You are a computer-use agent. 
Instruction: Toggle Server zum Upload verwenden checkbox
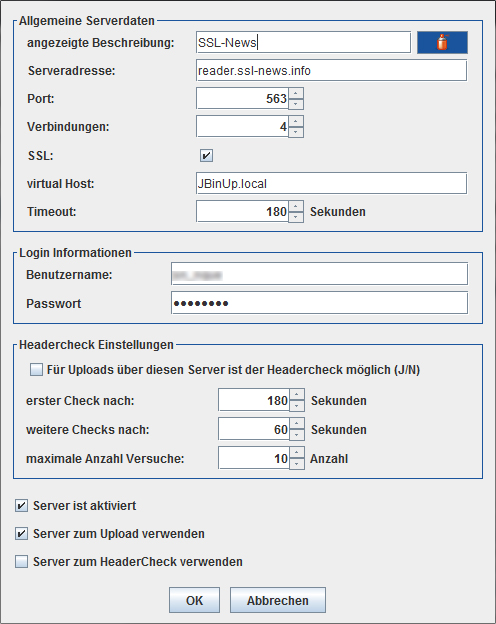21,534
